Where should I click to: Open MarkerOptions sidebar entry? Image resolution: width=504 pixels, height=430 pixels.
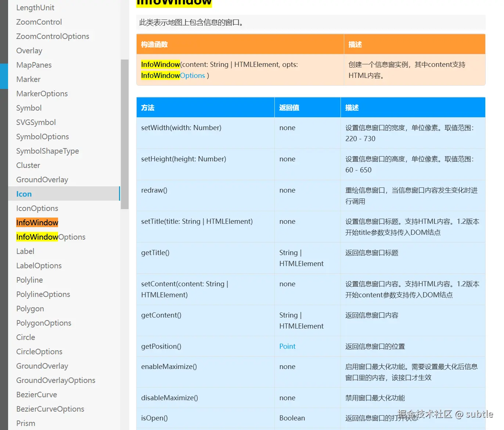(x=42, y=94)
